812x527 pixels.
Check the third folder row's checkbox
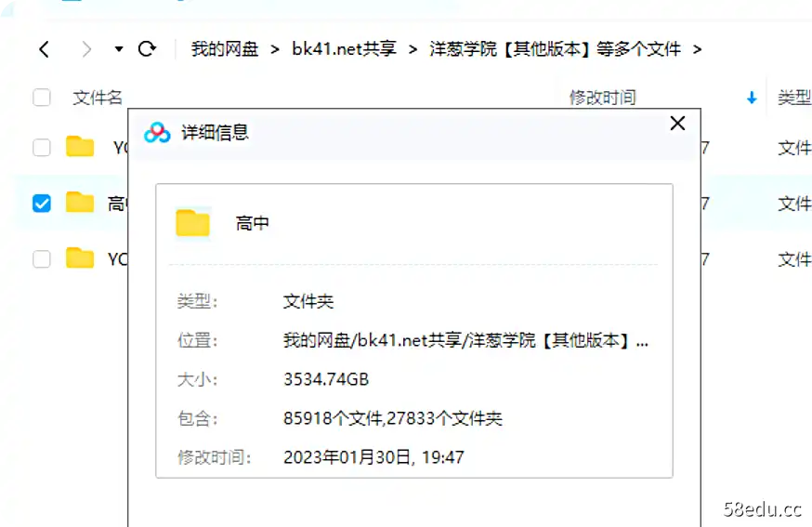[42, 258]
